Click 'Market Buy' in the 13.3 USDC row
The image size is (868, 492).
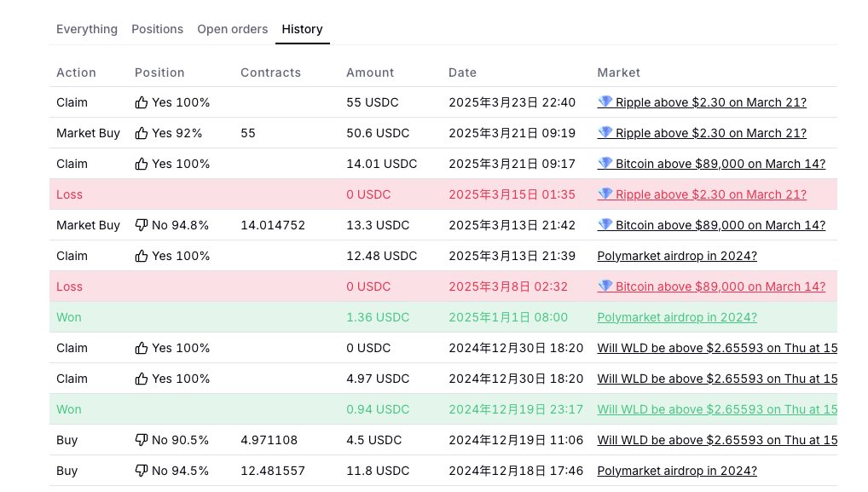click(88, 225)
